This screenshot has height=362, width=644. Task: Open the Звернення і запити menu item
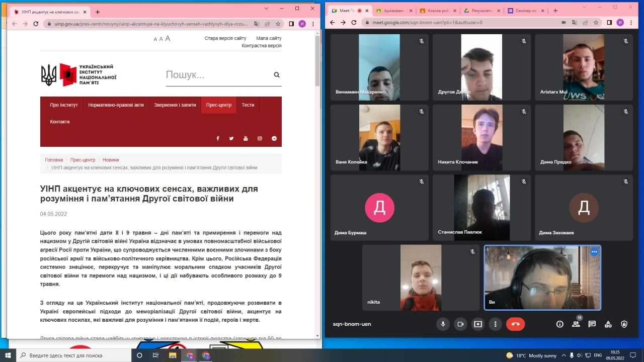click(x=175, y=105)
